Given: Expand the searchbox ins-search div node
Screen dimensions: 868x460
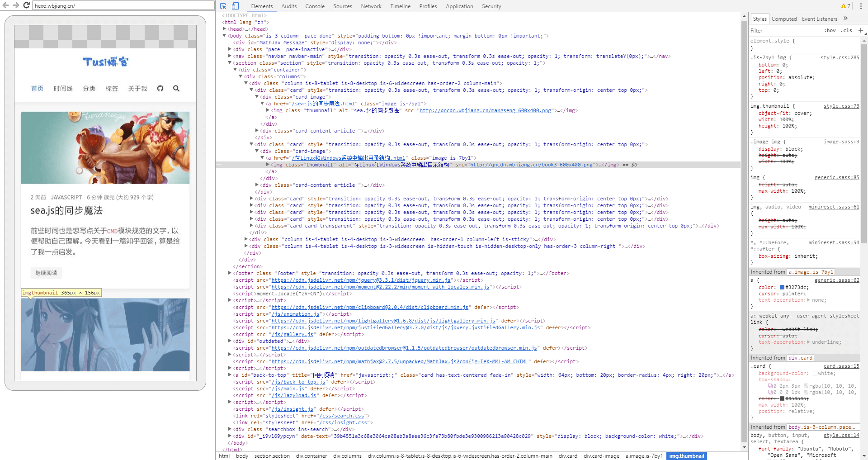Looking at the screenshot, I should click(230, 429).
